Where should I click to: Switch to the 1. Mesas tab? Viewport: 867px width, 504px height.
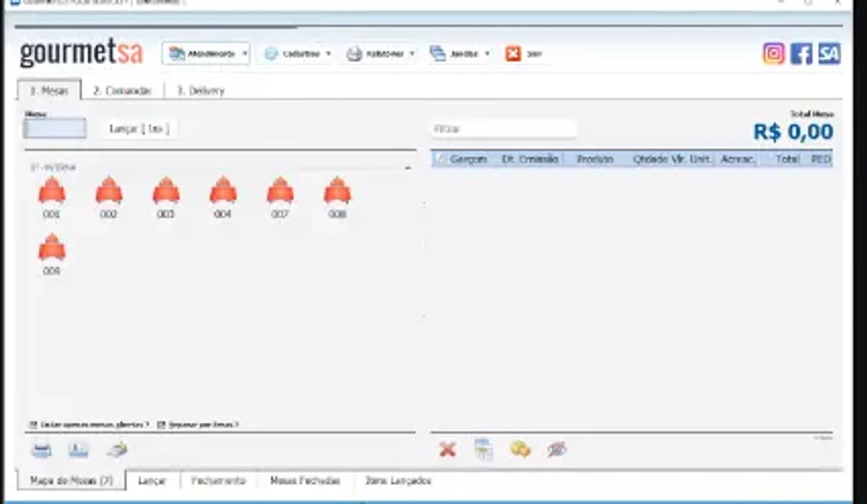pos(49,91)
